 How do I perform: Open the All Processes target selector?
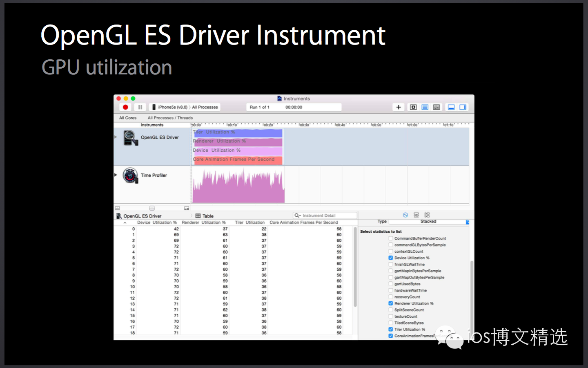pos(205,107)
